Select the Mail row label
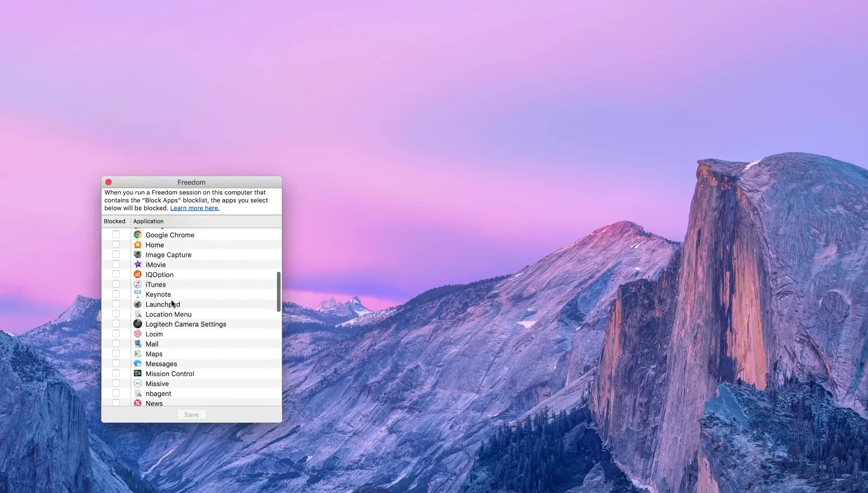868x493 pixels. click(152, 344)
